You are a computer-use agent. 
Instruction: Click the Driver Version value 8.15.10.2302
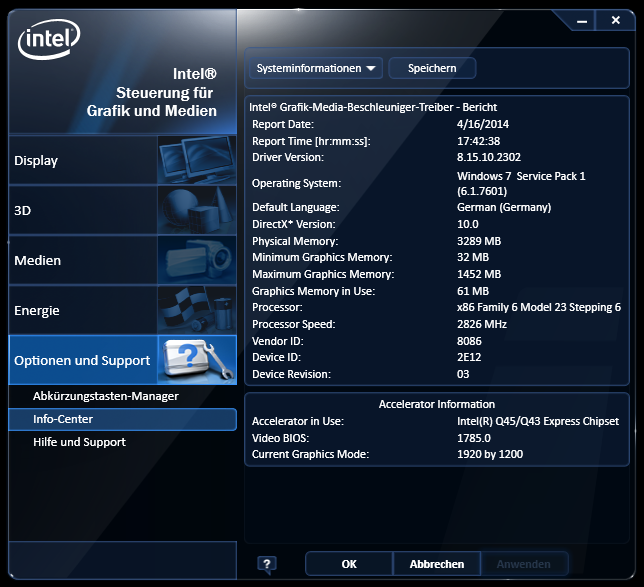489,157
